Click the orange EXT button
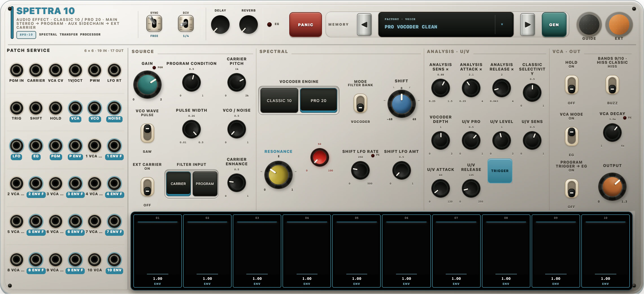 pos(619,25)
